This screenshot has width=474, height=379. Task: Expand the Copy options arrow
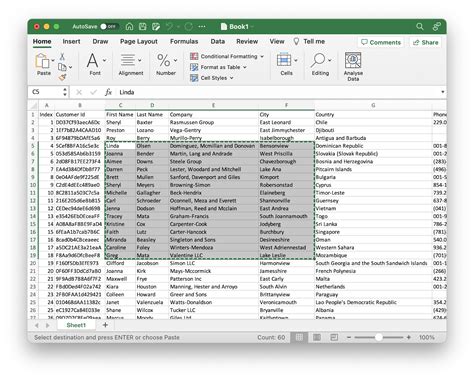pos(70,67)
